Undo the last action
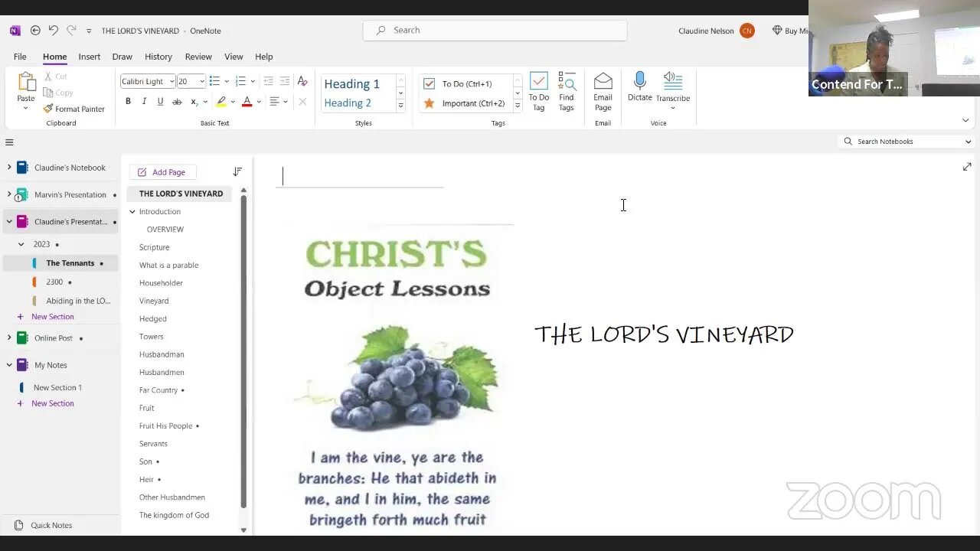This screenshot has width=980, height=551. click(53, 31)
